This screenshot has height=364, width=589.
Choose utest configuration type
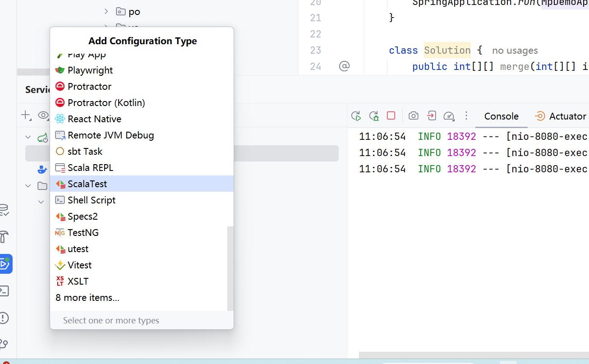point(142,249)
